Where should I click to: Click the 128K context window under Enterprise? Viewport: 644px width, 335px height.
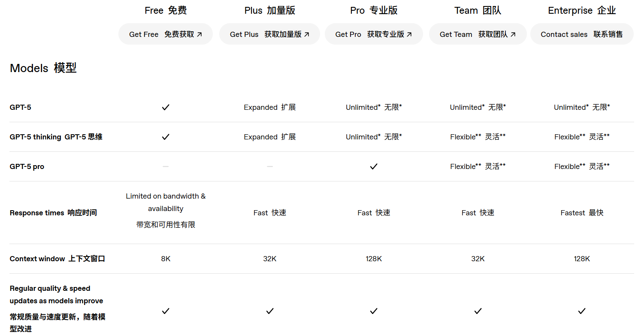[x=582, y=259]
